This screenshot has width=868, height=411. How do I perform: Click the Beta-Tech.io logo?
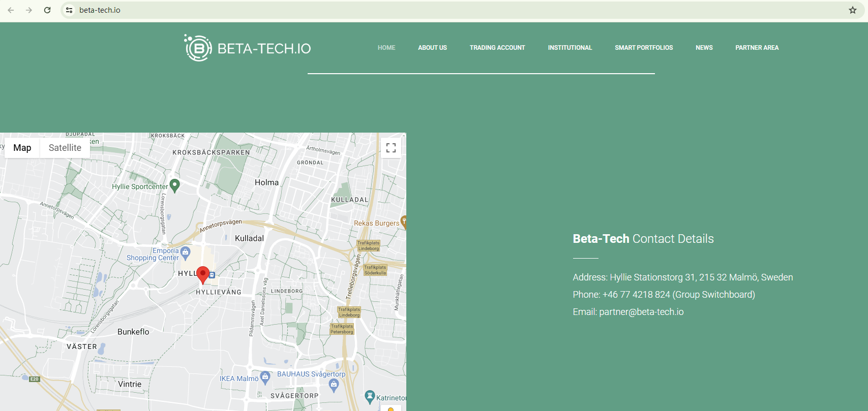[248, 48]
